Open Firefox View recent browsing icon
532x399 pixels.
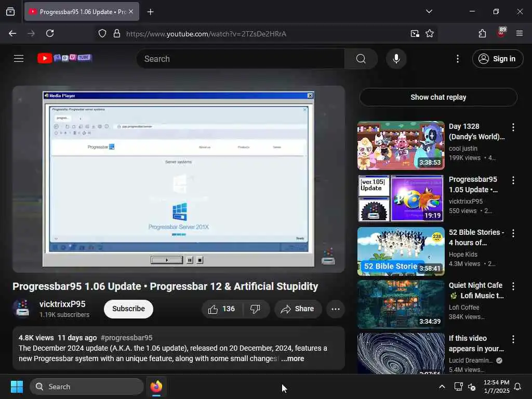tap(10, 12)
